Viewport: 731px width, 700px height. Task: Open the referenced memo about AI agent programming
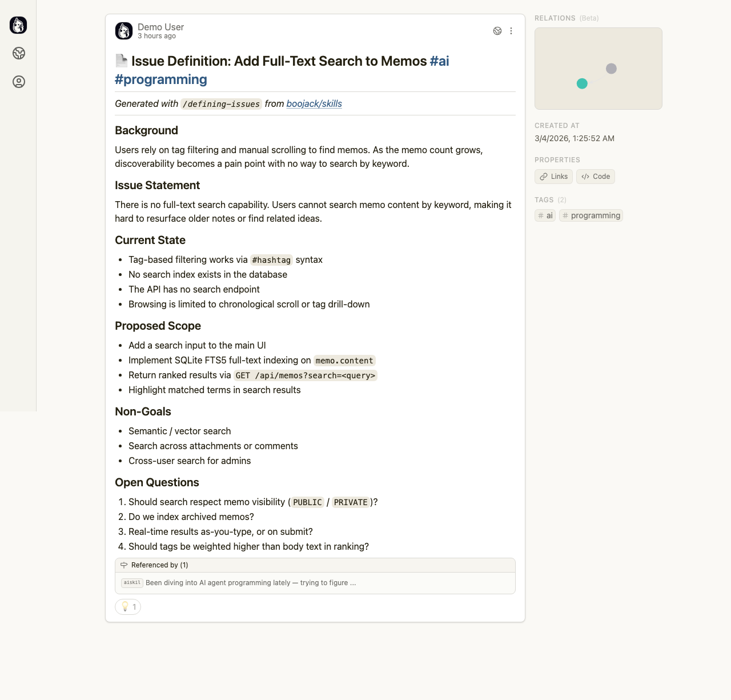pyautogui.click(x=250, y=583)
